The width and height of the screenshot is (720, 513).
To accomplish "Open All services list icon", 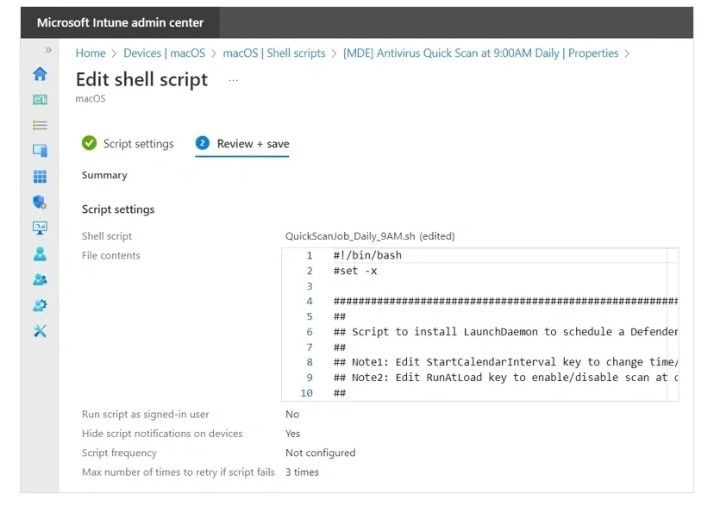I will (x=40, y=125).
